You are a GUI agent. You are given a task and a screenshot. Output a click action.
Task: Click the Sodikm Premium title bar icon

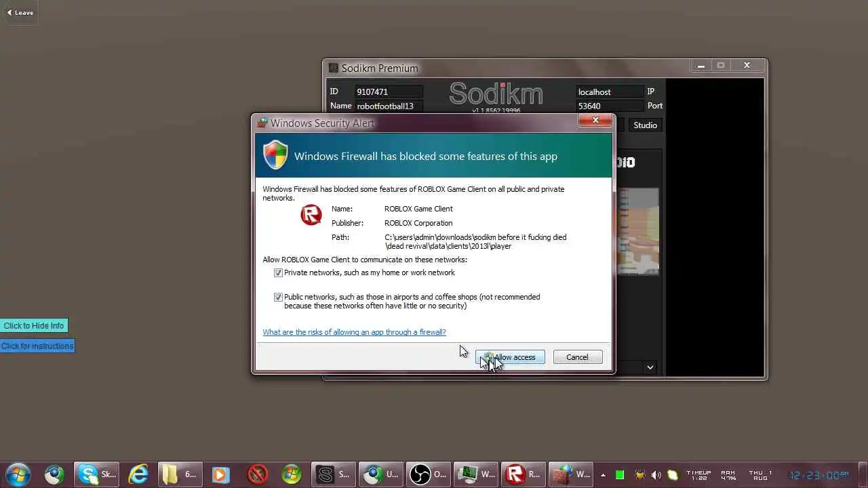333,68
